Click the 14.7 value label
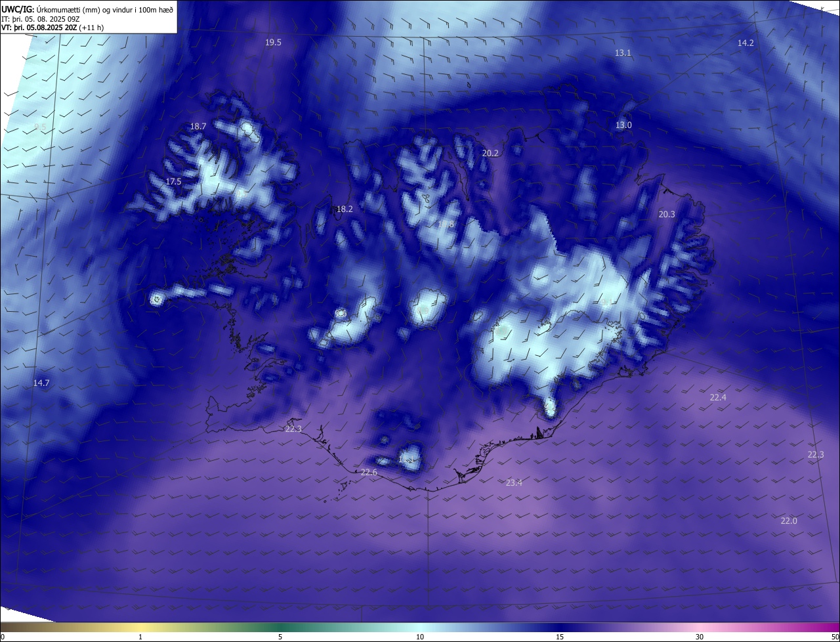840x642 pixels. click(41, 383)
